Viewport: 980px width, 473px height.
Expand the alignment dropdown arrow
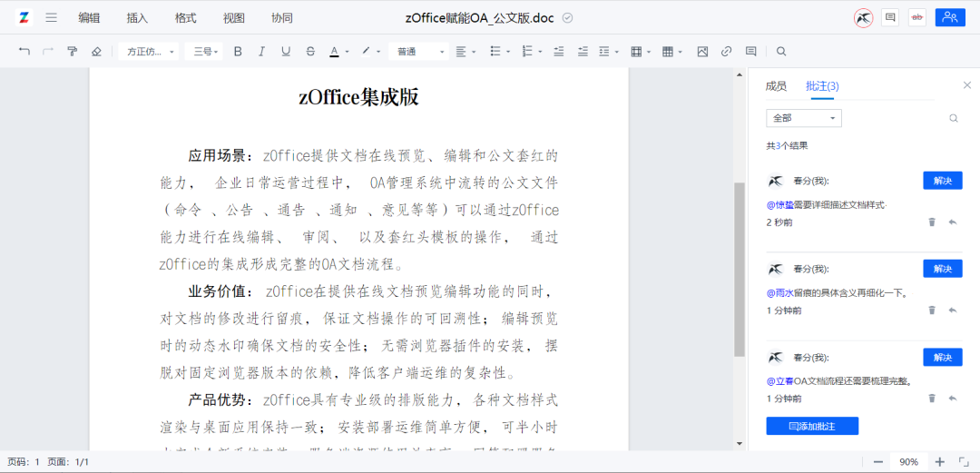pos(474,52)
